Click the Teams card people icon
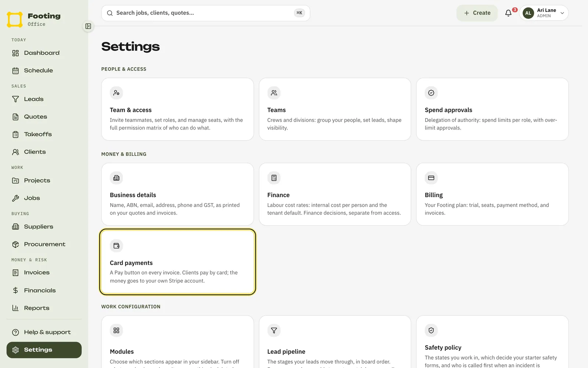The height and width of the screenshot is (368, 588). 274,93
